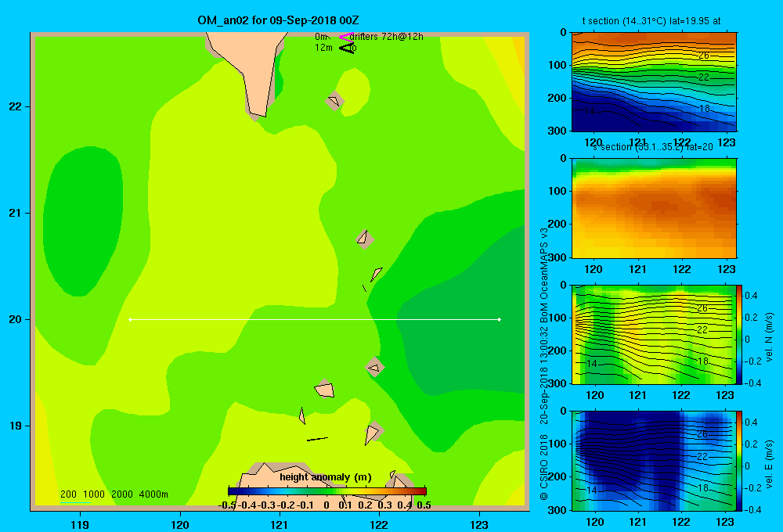The image size is (783, 532).
Task: Click the '-0.5' tick of the height anomaly scale
Action: (228, 505)
